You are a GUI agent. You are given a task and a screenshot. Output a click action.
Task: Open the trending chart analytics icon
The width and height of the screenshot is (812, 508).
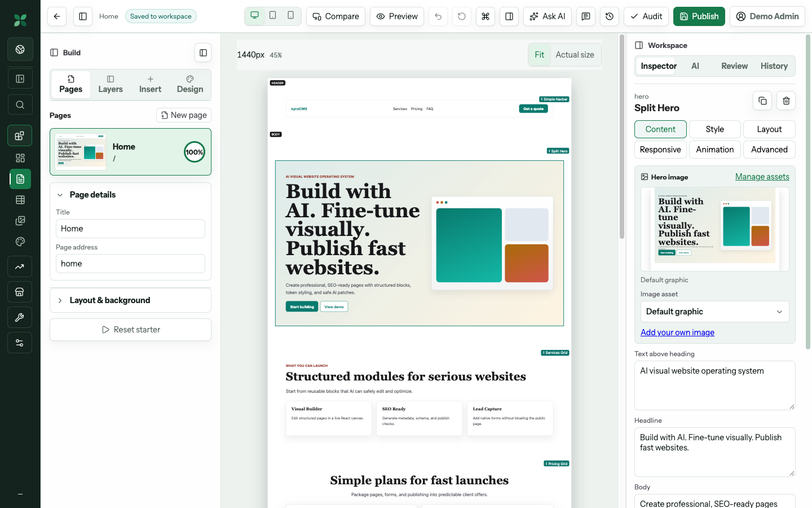coord(20,266)
